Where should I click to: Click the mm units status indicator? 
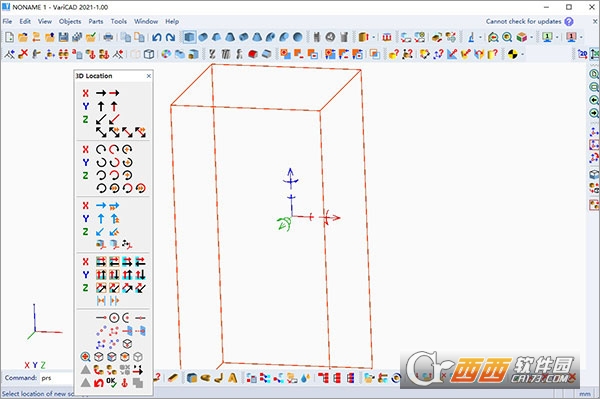tap(585, 394)
